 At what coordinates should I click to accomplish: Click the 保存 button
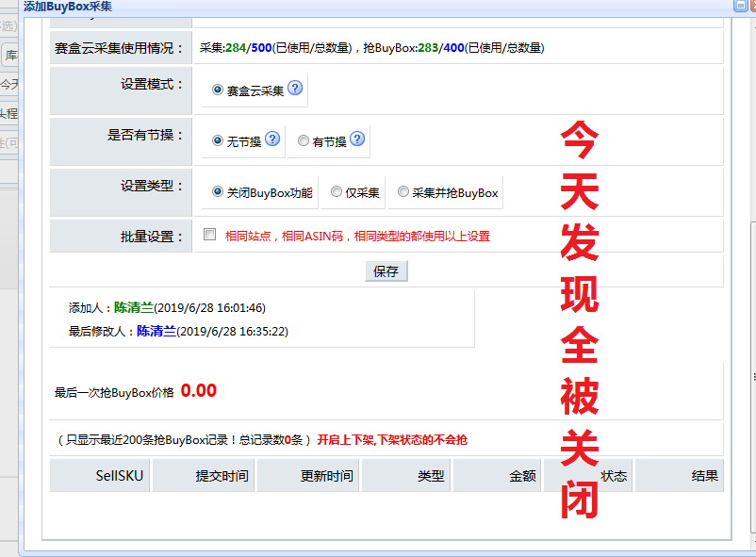tap(386, 271)
